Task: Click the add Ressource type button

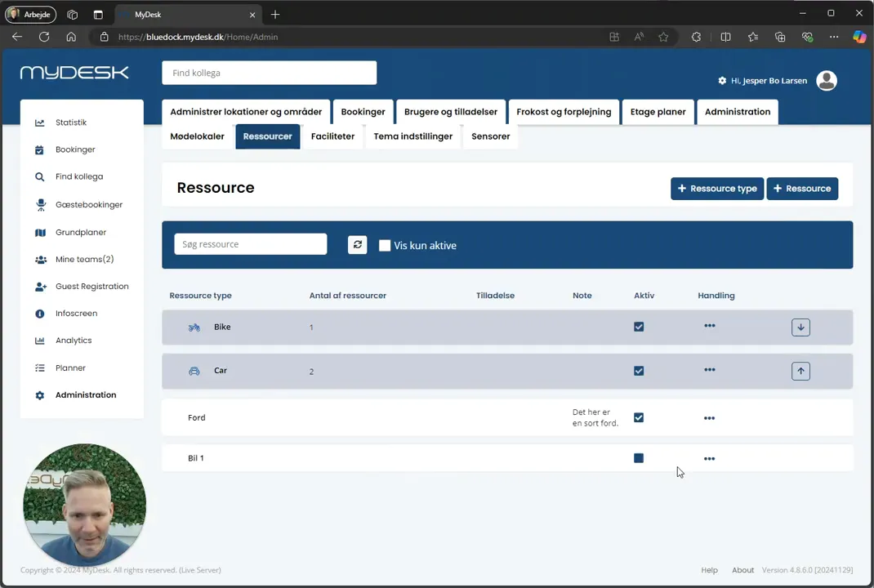Action: (717, 189)
